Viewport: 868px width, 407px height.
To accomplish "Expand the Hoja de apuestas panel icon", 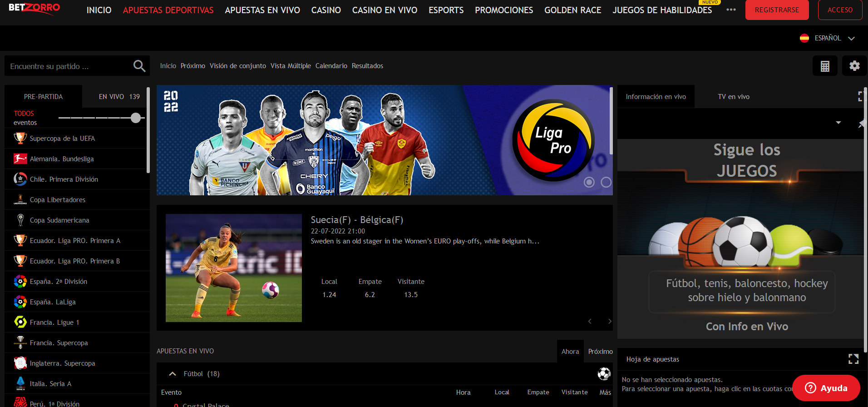I will 853,359.
